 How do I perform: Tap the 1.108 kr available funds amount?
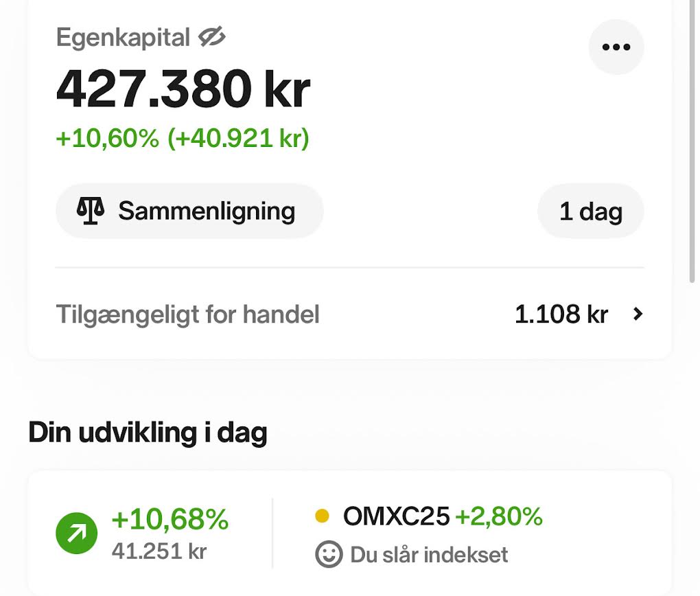(561, 314)
